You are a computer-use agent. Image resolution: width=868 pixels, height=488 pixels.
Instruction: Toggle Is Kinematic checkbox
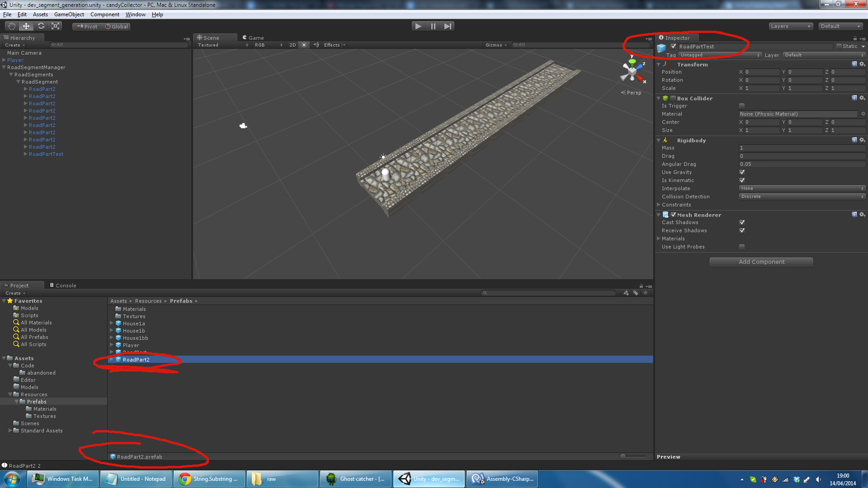[x=742, y=180]
